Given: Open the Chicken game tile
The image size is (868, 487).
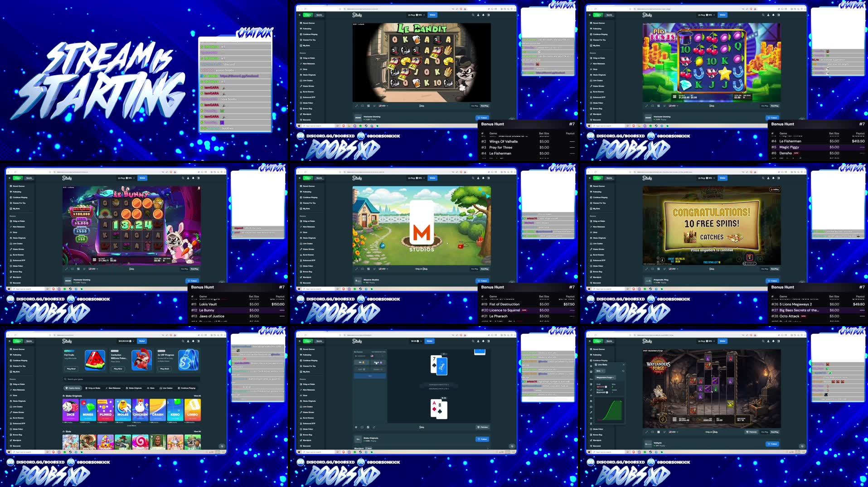Looking at the screenshot, I should 140,410.
